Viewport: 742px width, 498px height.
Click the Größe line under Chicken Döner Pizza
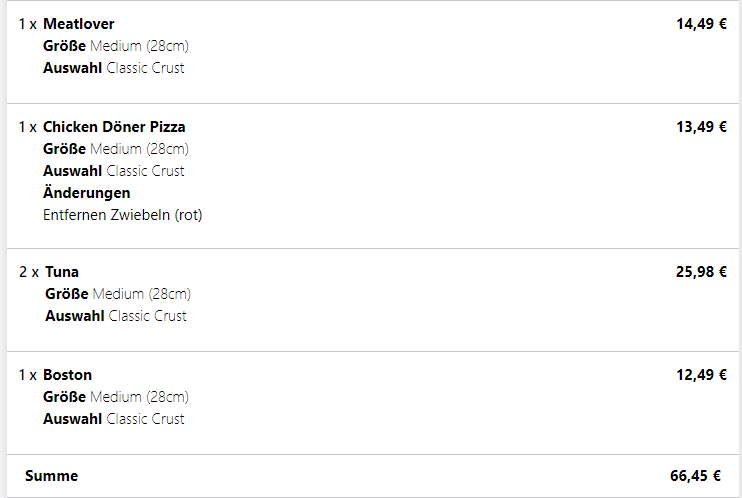point(115,149)
